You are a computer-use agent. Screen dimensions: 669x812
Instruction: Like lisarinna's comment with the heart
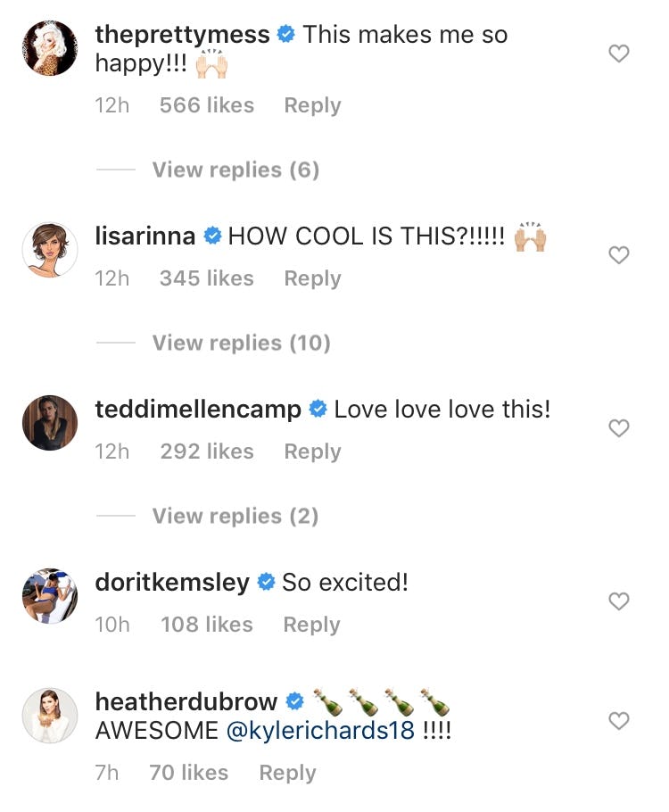(x=618, y=256)
